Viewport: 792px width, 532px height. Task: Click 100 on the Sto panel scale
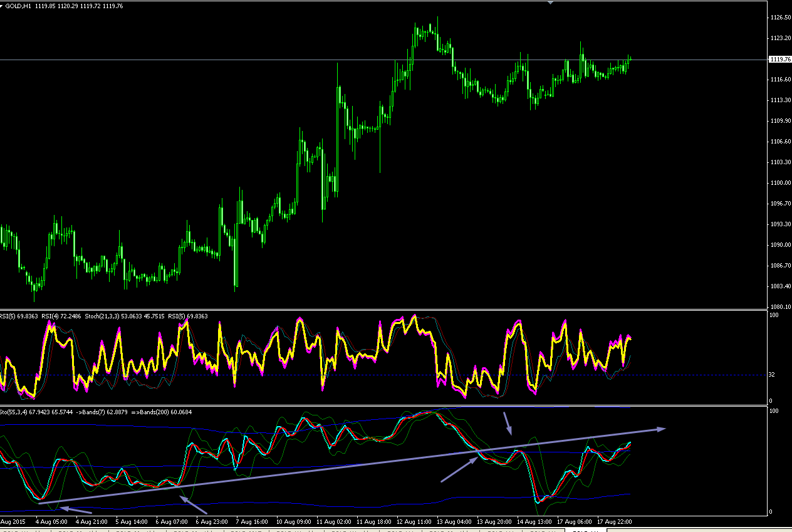774,411
